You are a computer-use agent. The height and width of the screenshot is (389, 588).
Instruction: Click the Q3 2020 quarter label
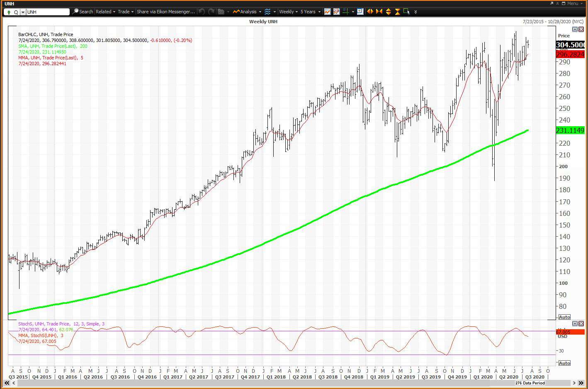[x=535, y=377]
